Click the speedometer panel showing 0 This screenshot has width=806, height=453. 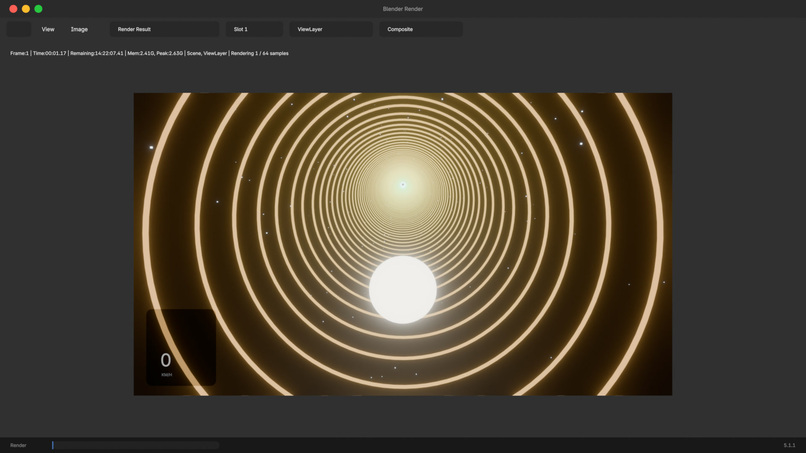[181, 348]
